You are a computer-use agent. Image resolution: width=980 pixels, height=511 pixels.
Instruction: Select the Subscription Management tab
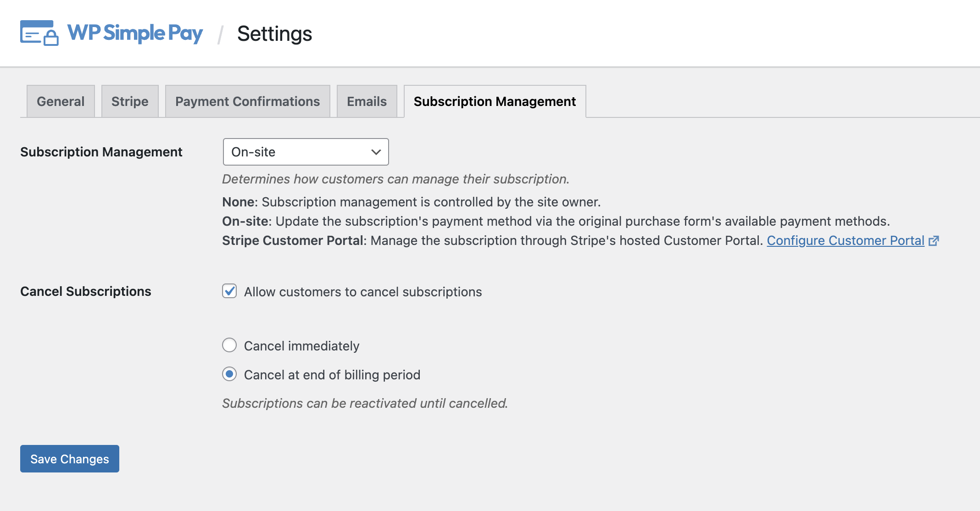494,101
